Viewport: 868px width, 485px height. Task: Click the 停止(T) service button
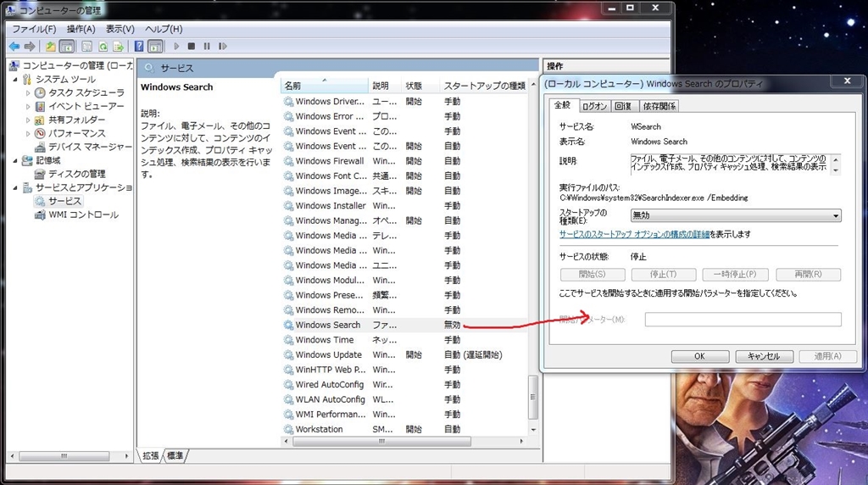pyautogui.click(x=663, y=274)
